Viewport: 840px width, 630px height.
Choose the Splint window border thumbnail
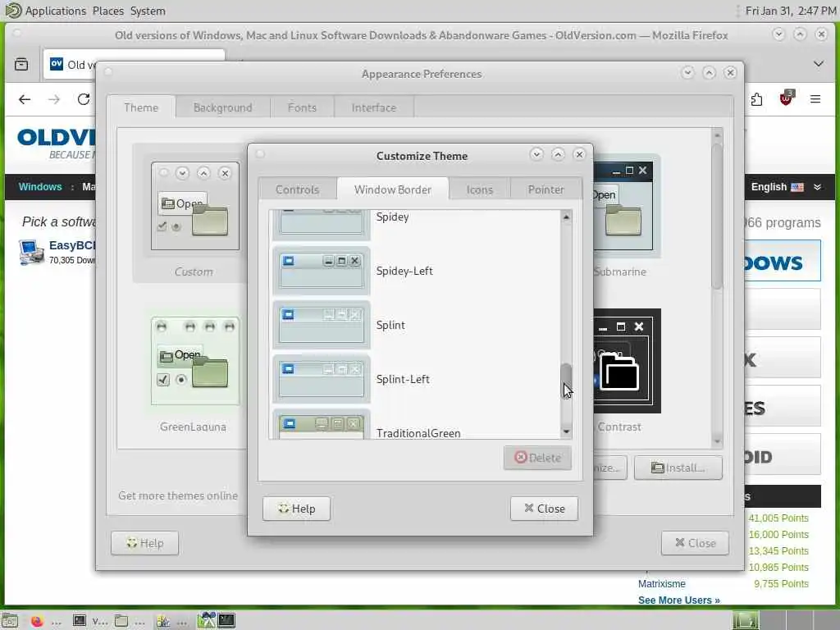point(322,325)
